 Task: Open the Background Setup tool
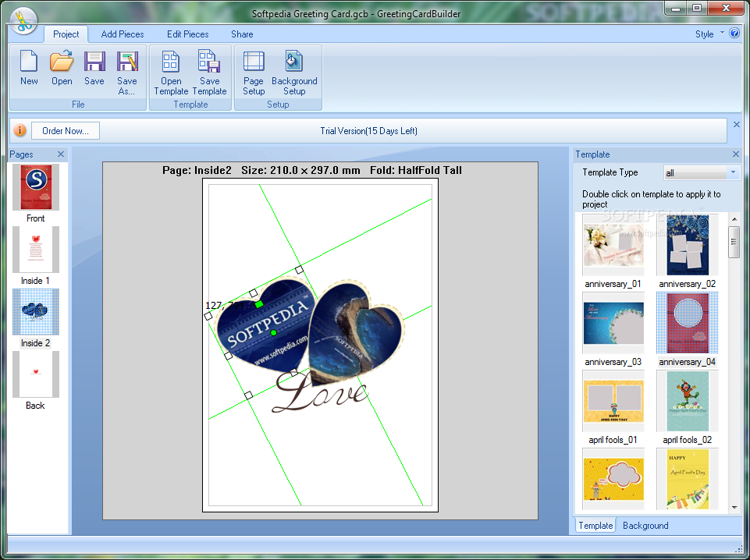coord(294,73)
